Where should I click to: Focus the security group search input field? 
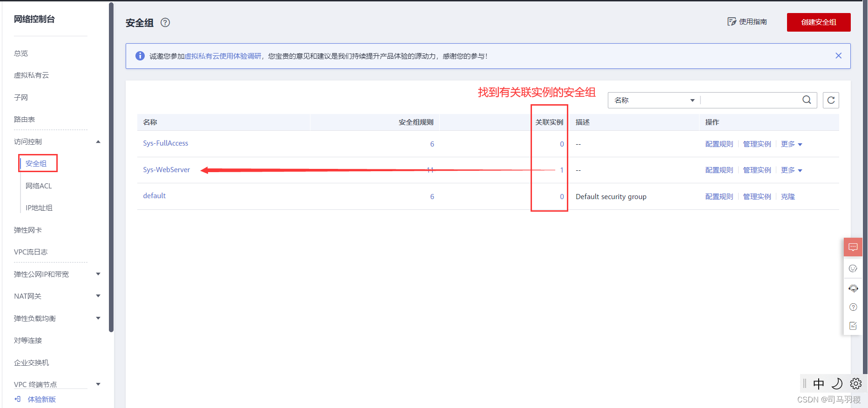click(x=749, y=100)
